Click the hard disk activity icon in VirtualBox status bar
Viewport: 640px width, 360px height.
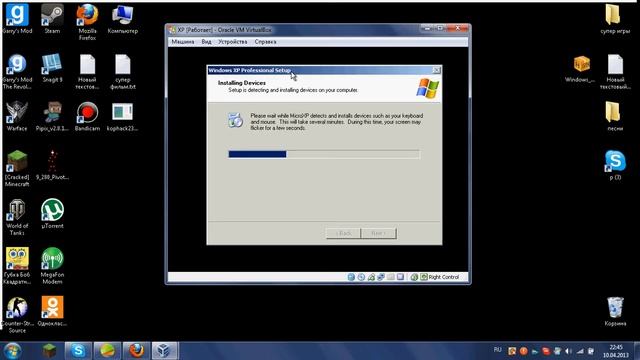coord(351,277)
